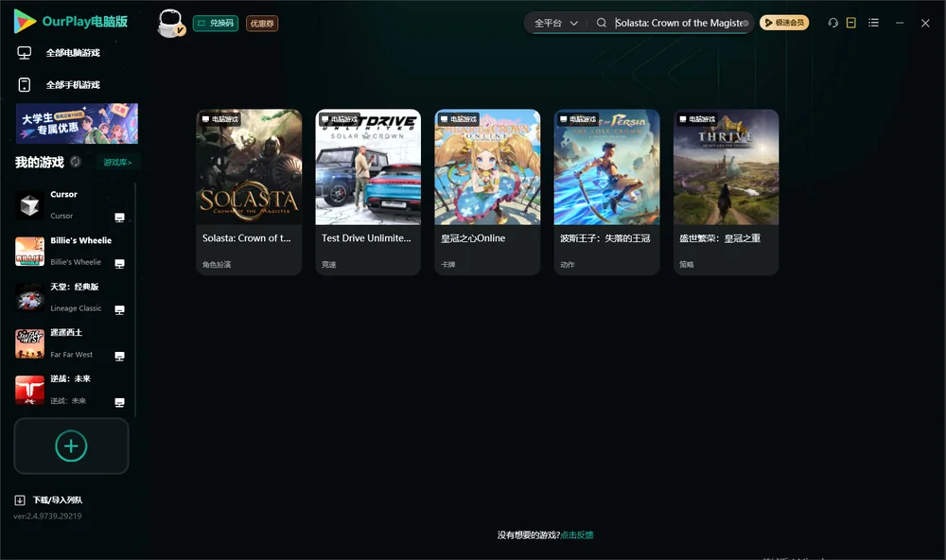Open the Test Drive Unlimited Solar Crown card
Image resolution: width=946 pixels, height=560 pixels.
point(368,192)
